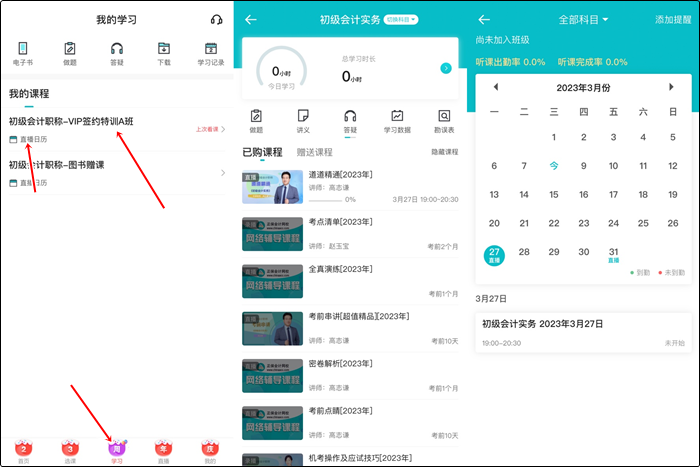Open 答疑 headphone icon in My Study panel

click(x=117, y=53)
